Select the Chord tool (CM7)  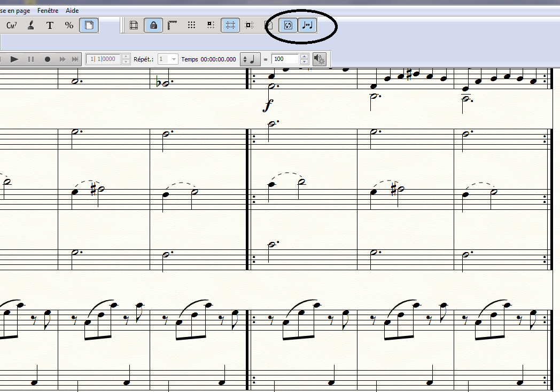coord(11,25)
